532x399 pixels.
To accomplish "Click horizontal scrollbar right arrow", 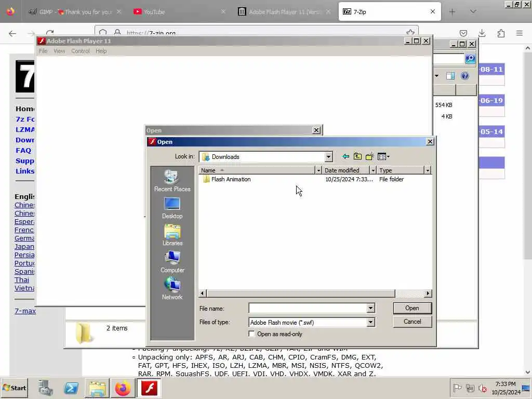I will [428, 293].
